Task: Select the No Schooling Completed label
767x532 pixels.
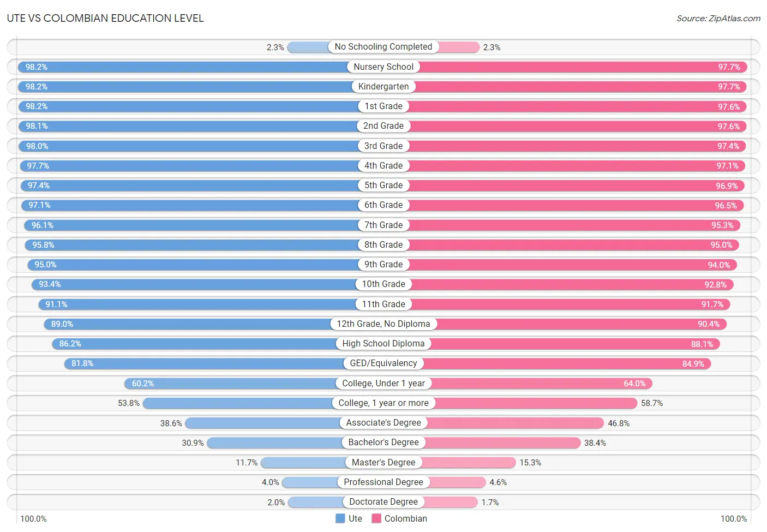Action: click(383, 47)
